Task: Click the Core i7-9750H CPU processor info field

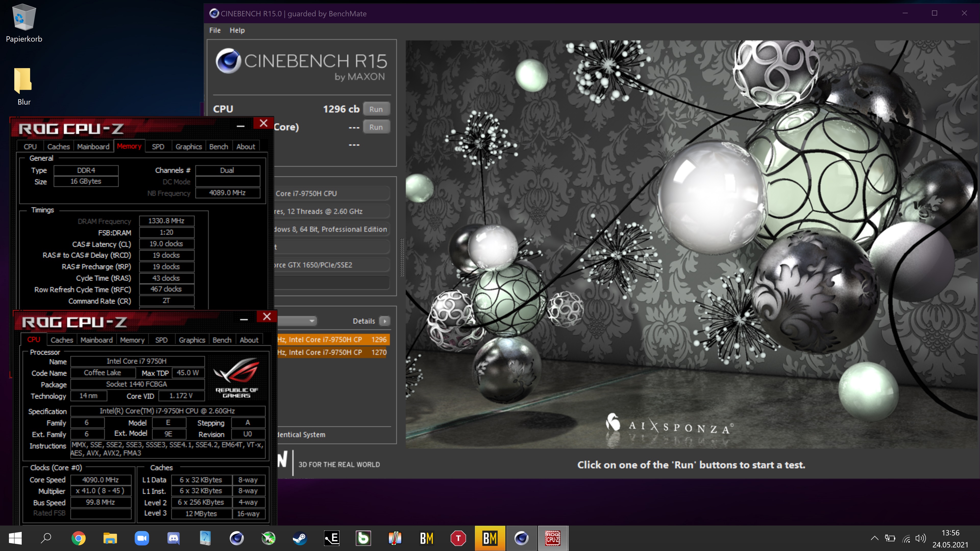Action: [332, 194]
